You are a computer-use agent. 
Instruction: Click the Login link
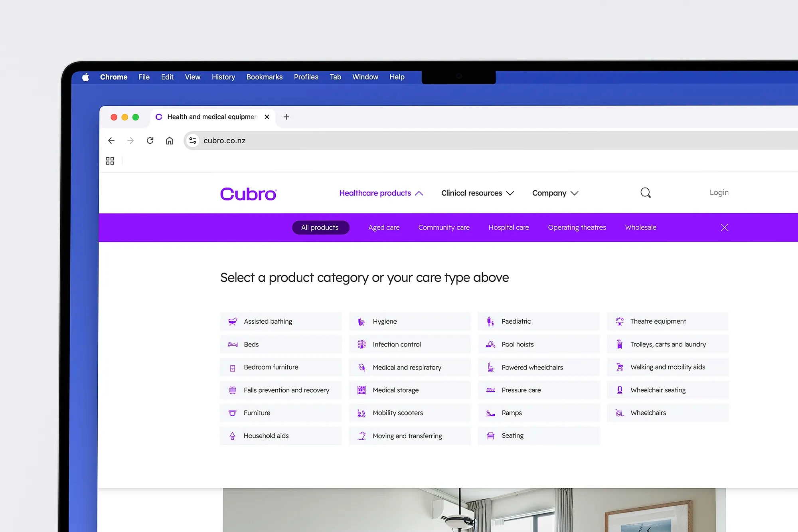[x=719, y=192]
